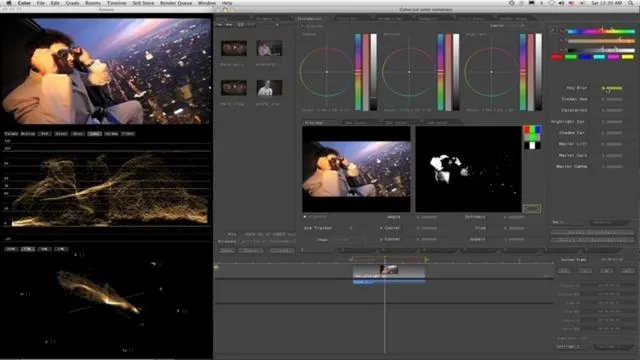Click the volume icon in the menu bar
Viewport: 640px width, 360px height.
561,3
